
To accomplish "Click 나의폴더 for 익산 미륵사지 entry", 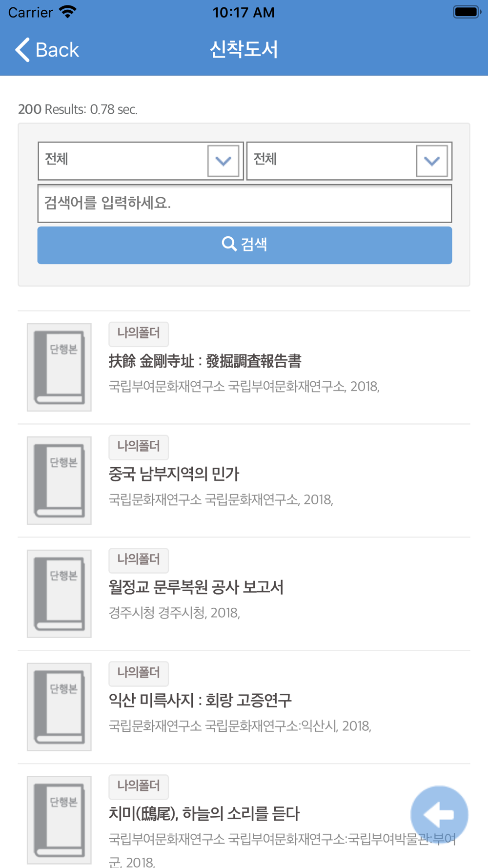I will [139, 673].
